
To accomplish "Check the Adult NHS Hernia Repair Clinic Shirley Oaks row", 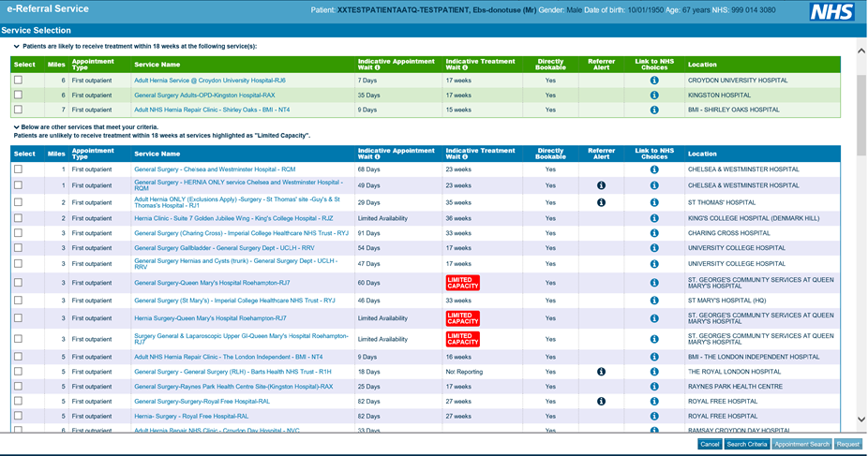I will point(18,110).
